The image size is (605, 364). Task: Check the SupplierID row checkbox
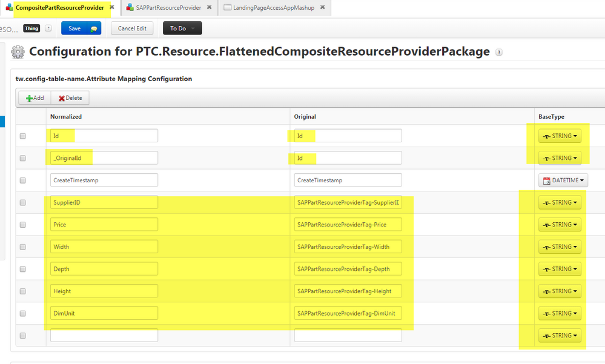click(23, 203)
